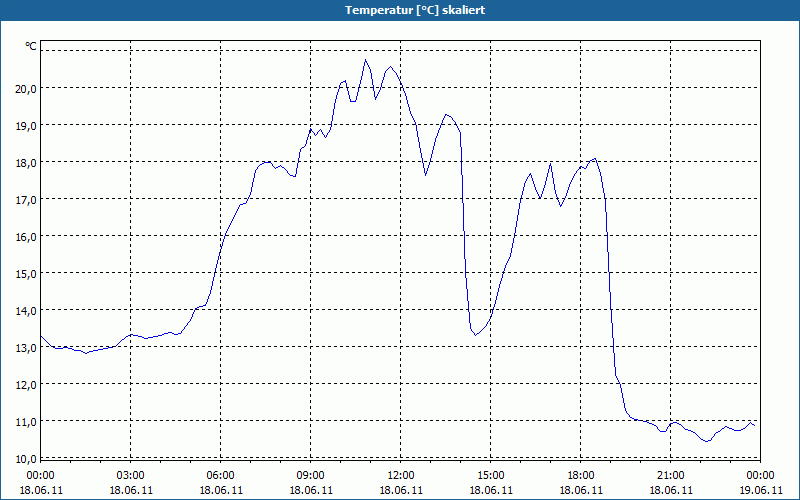Click the 18.06.11 date beneath 21:00
Viewport: 800px width, 500px height.
click(671, 490)
